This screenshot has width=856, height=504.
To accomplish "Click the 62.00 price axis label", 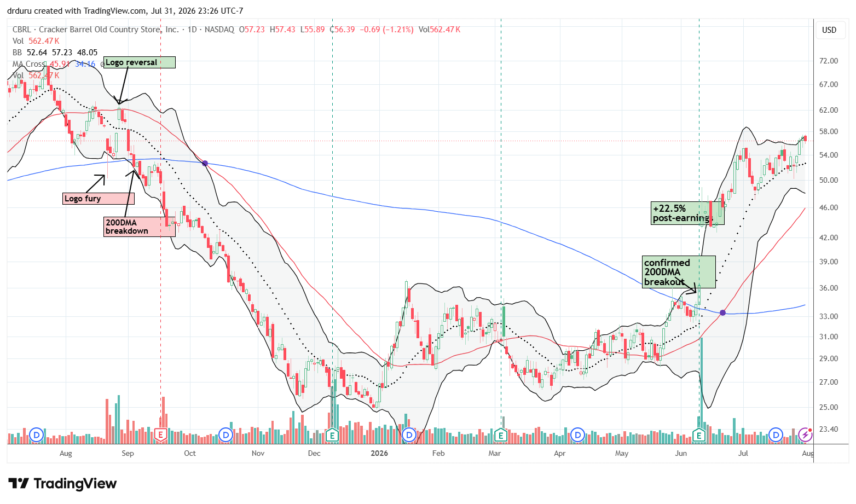I will 829,110.
